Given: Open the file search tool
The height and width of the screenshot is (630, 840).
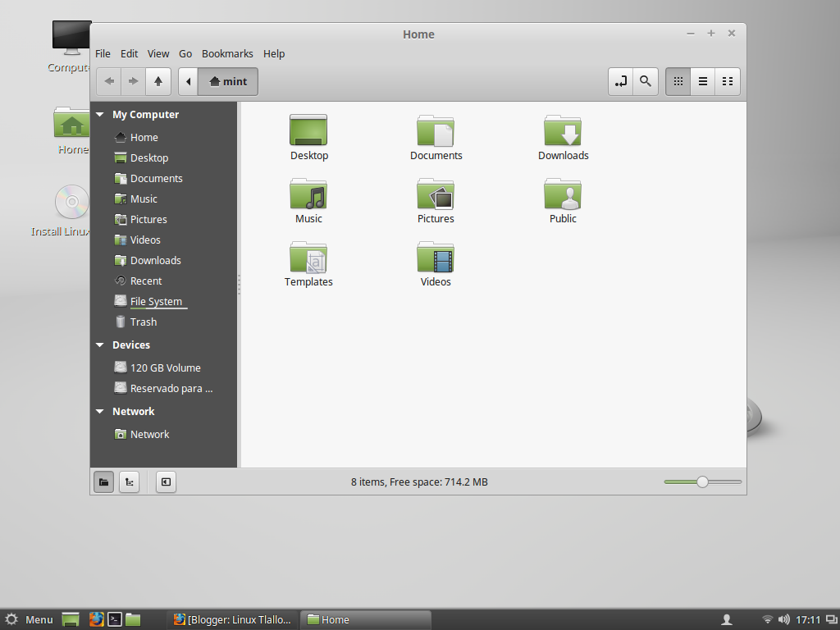Looking at the screenshot, I should [x=645, y=81].
